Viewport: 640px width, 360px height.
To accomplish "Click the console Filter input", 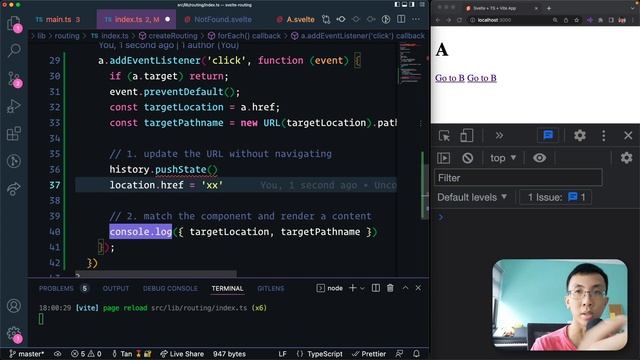I will pos(518,178).
